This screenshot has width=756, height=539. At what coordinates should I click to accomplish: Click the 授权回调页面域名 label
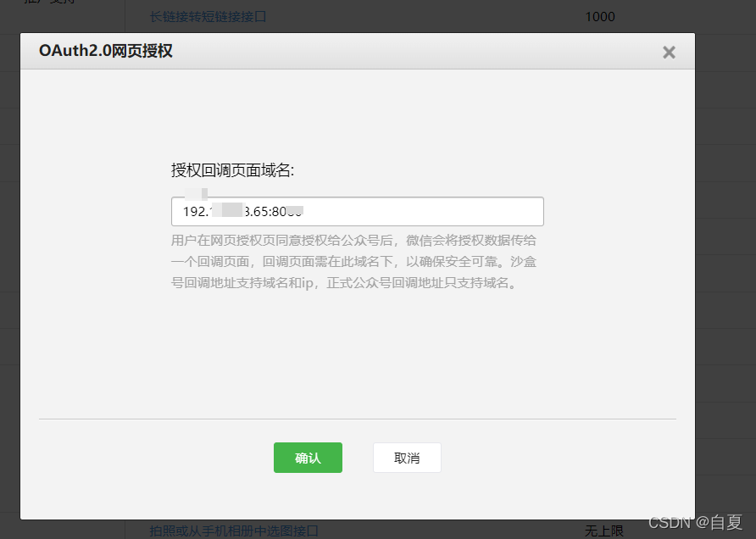click(232, 169)
